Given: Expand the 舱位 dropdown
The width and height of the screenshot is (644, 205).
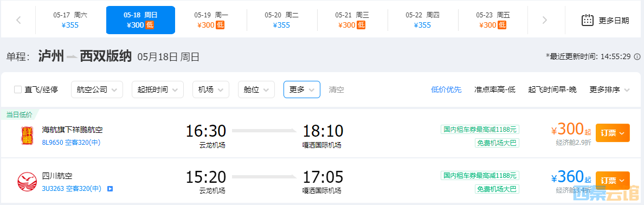Looking at the screenshot, I should (x=256, y=89).
